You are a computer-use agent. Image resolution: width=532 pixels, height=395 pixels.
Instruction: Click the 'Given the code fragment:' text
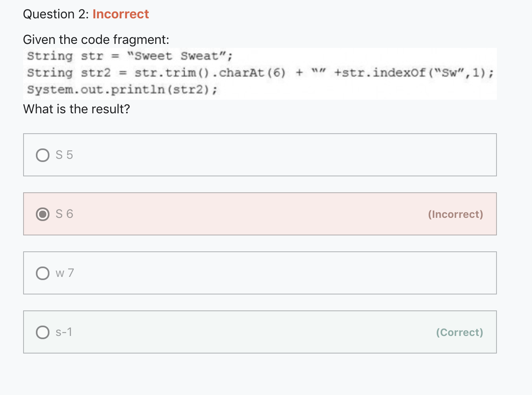96,39
